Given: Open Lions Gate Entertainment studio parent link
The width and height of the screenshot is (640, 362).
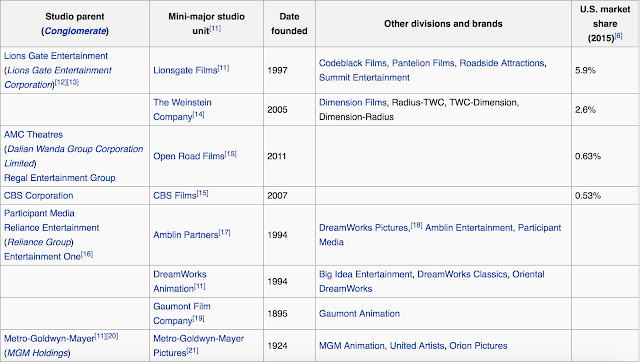Looking at the screenshot, I should pos(56,56).
